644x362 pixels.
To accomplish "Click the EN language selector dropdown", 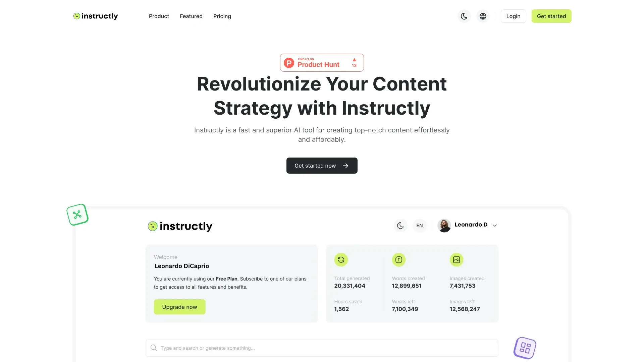I will pyautogui.click(x=419, y=225).
